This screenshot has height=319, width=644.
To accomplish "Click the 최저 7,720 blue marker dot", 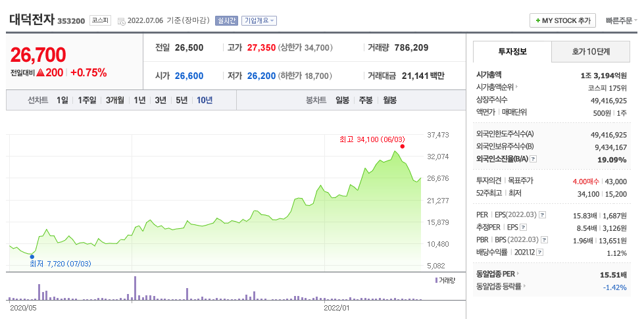I will point(32,257).
